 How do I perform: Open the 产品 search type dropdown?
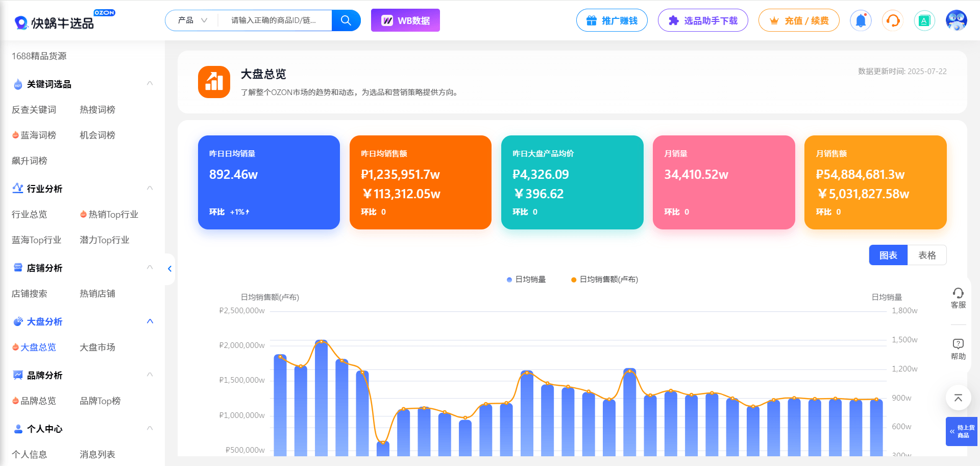click(191, 20)
